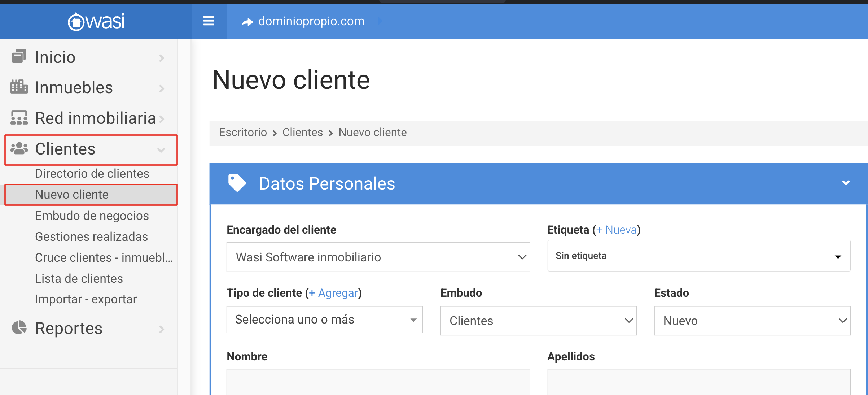The image size is (868, 395).
Task: Open the Encargado del cliente dropdown
Action: 378,257
